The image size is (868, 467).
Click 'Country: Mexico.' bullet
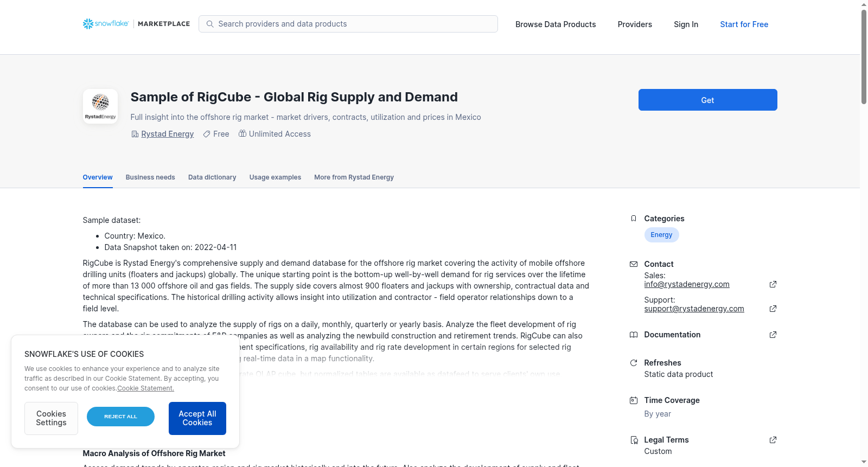(135, 236)
